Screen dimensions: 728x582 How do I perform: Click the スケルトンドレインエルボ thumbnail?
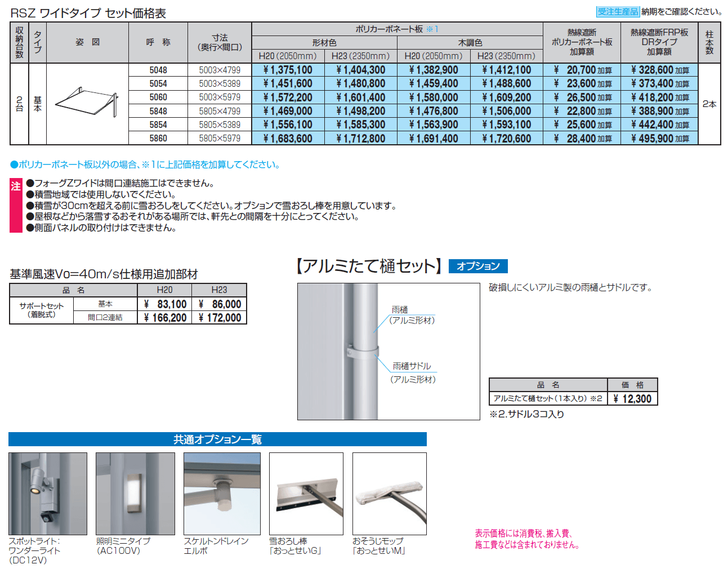click(x=222, y=494)
